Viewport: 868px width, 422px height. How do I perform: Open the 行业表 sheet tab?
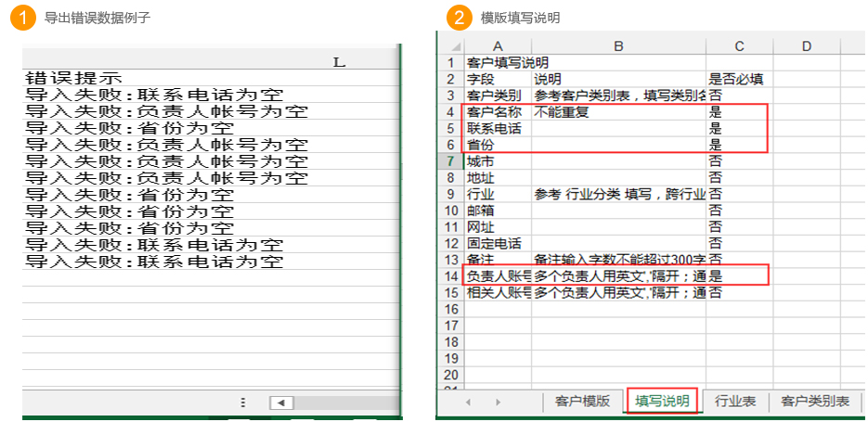[x=734, y=402]
